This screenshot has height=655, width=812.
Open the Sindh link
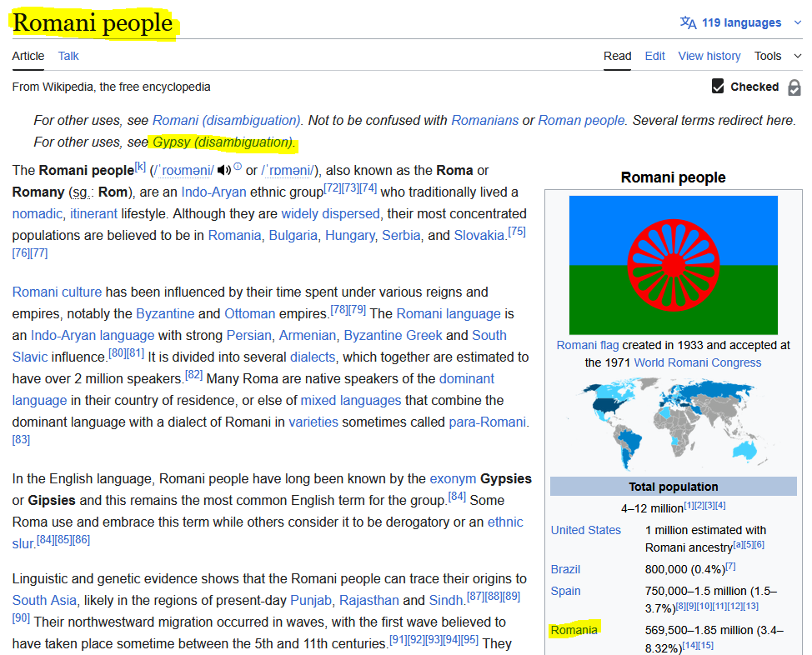tap(446, 601)
